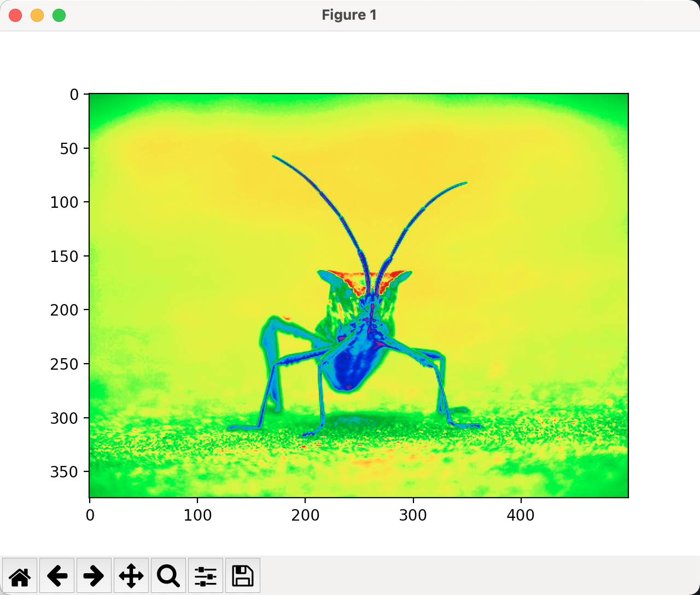Close the Figure 1 window
The image size is (700, 595).
[x=15, y=15]
